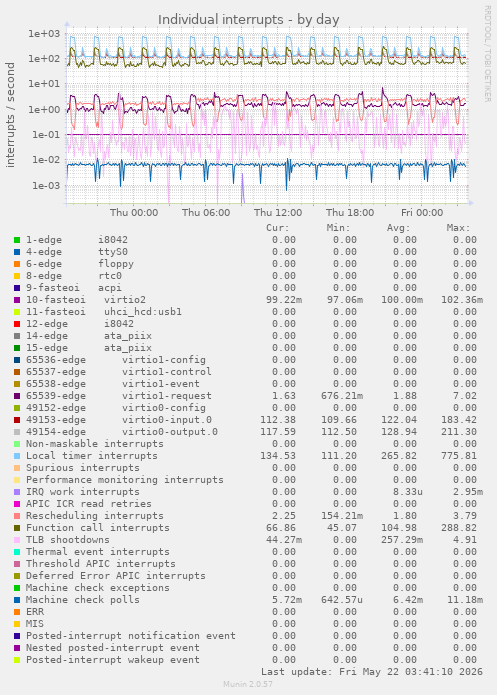Click the legend entry 15-edge ata_piix
Viewport: 497px width, 695px height.
[x=89, y=348]
